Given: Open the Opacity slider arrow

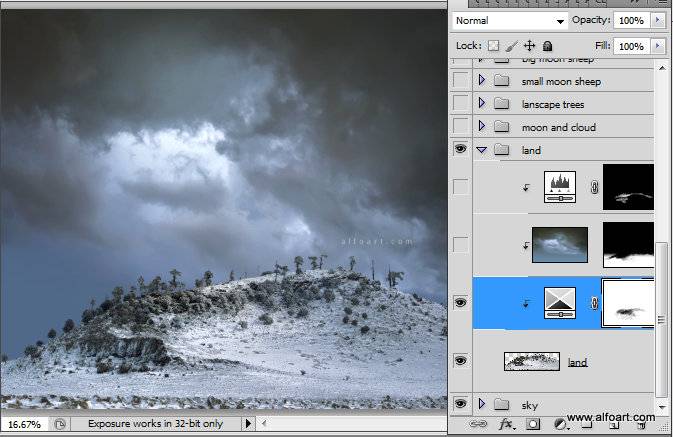Looking at the screenshot, I should [657, 20].
